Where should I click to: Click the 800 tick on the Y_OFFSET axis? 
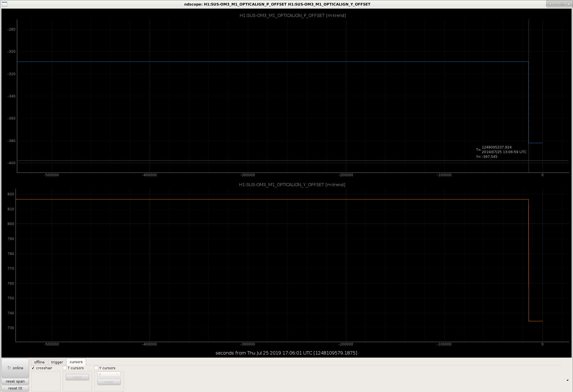click(11, 224)
